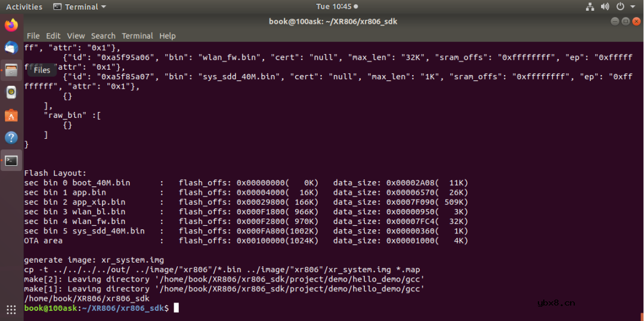
Task: Launch Firefox from the dock
Action: coord(11,25)
